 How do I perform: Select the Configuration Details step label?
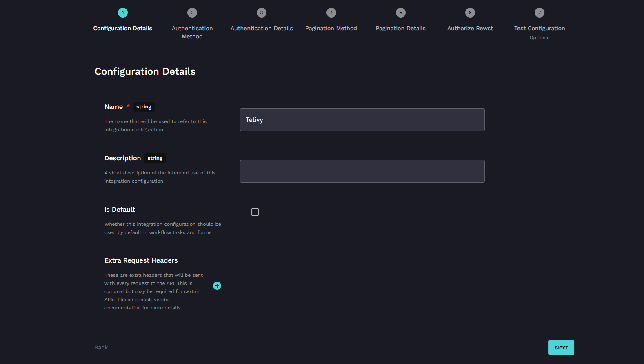(x=123, y=28)
